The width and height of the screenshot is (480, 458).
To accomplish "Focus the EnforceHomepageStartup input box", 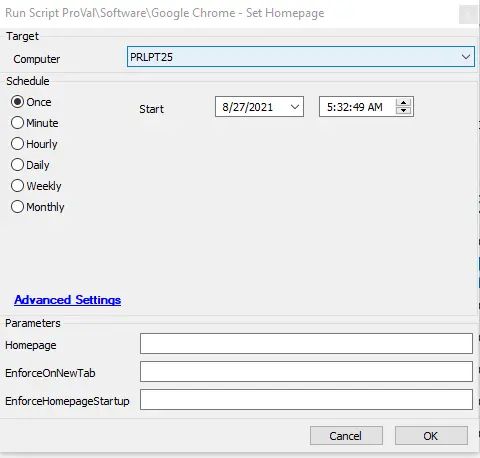I will coord(306,400).
